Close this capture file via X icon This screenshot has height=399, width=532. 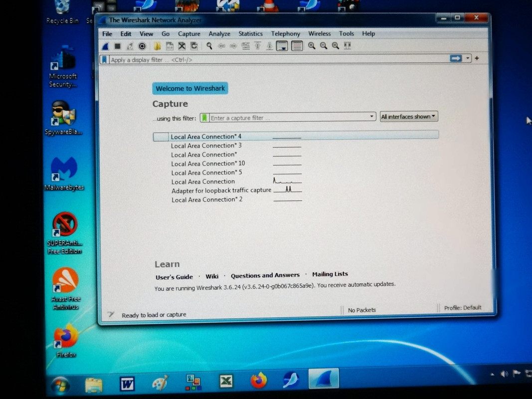(182, 46)
